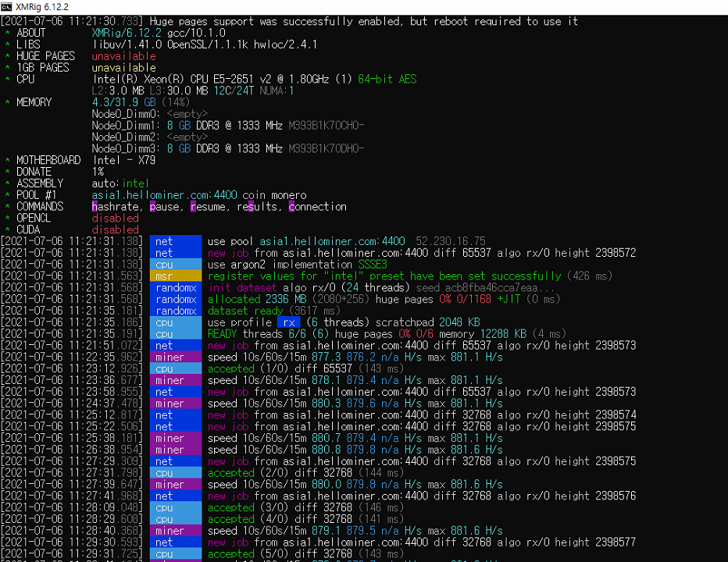Select the 'gcc/10.1.0' compiler text

point(196,33)
